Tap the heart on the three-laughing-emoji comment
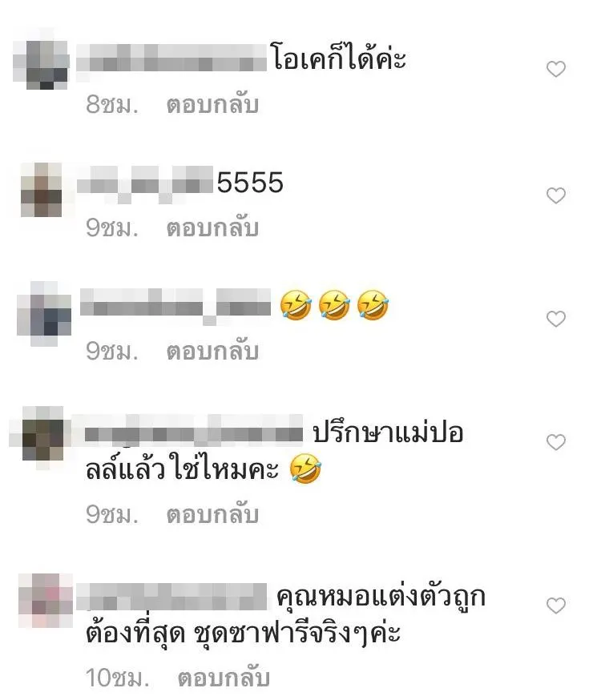 [556, 319]
